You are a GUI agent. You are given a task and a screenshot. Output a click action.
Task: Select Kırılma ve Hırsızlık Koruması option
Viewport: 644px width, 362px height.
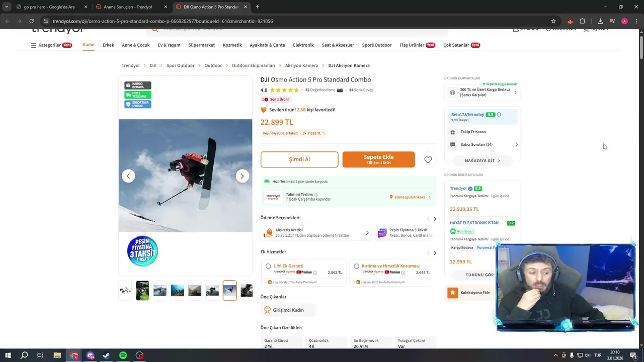pyautogui.click(x=357, y=266)
